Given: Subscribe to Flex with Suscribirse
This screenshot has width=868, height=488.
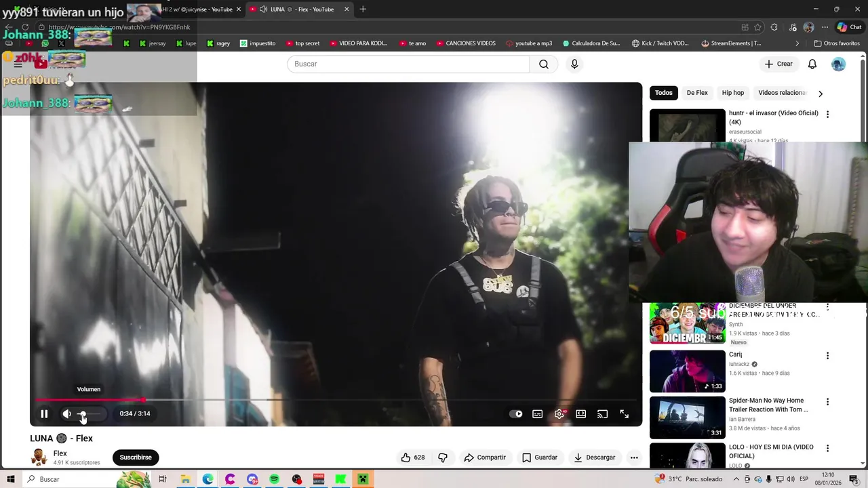Looking at the screenshot, I should point(136,457).
